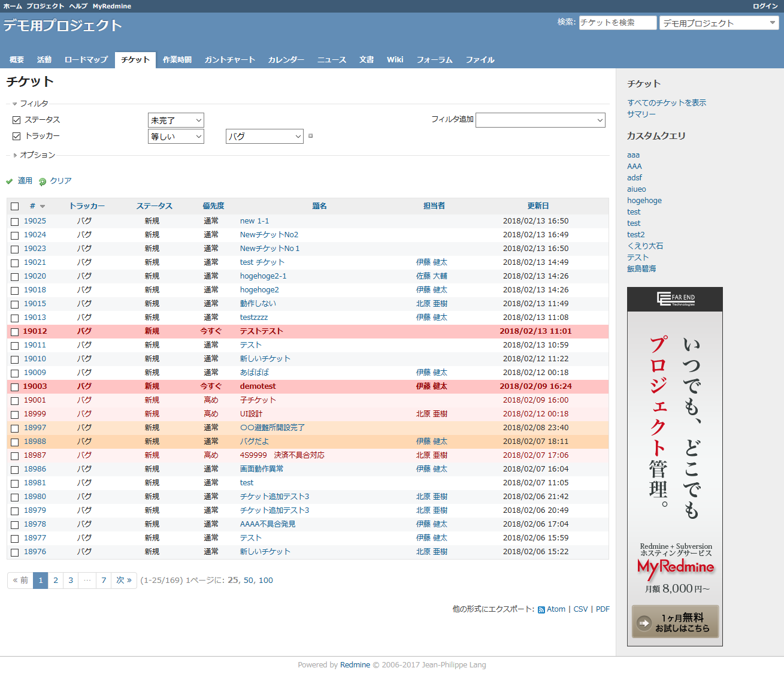The width and height of the screenshot is (784, 674).
Task: Click the 次 » next page button
Action: [x=124, y=581]
